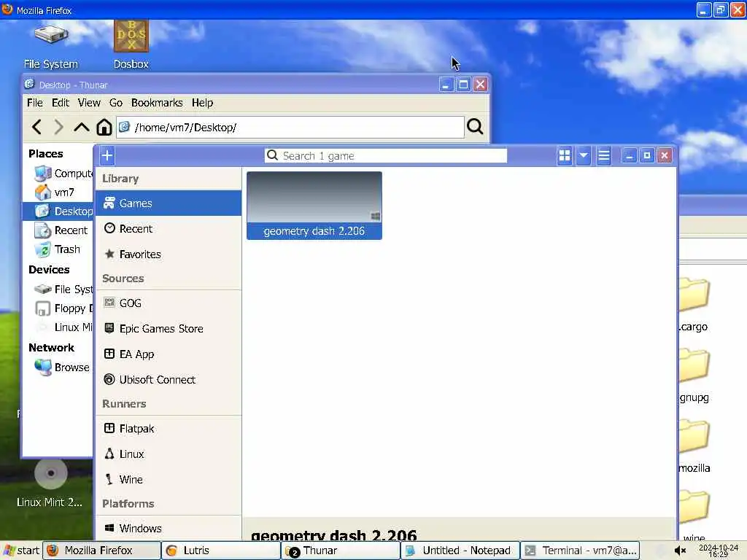Open the File menu in Thunar
Viewport: 747px width, 560px height.
(x=35, y=103)
